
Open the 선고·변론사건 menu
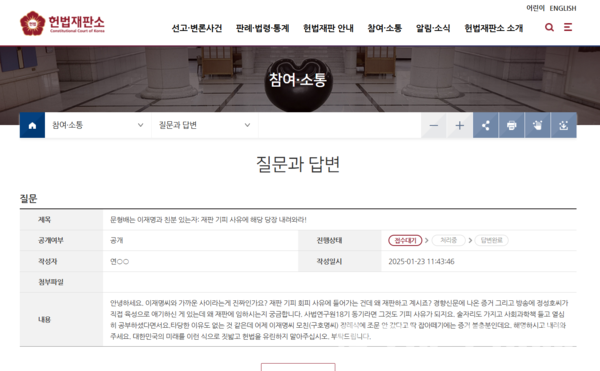click(197, 28)
